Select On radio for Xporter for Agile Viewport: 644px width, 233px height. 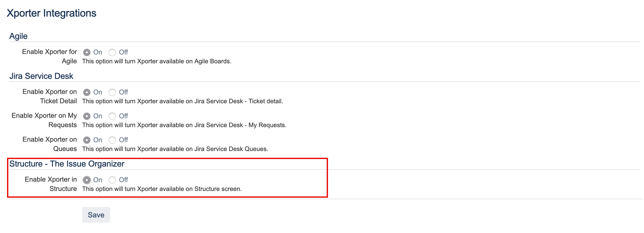pyautogui.click(x=87, y=52)
